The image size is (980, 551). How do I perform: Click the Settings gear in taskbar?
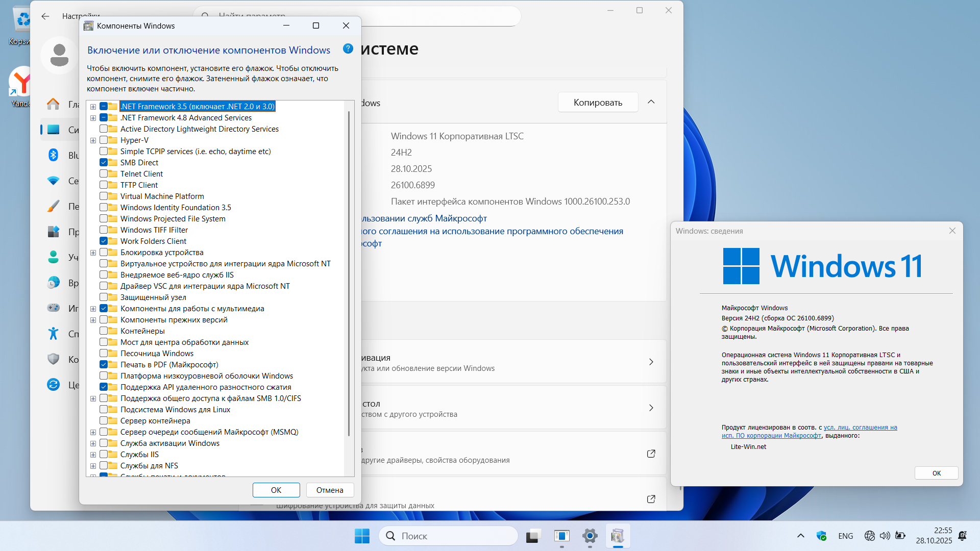(590, 536)
